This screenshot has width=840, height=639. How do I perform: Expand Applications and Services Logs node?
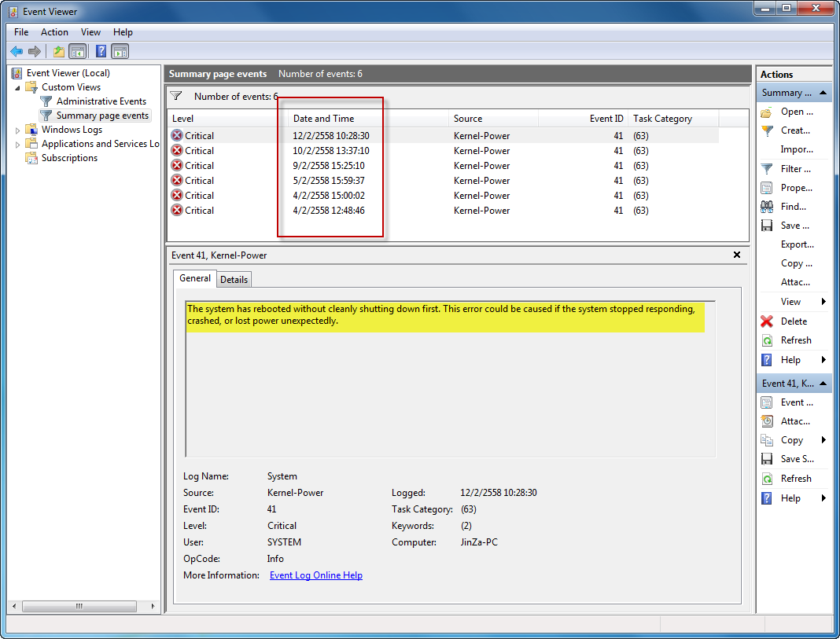(17, 145)
